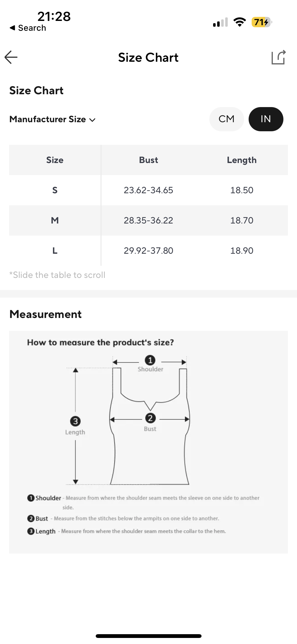Tap the Length column header
This screenshot has width=297, height=644.
(x=242, y=160)
